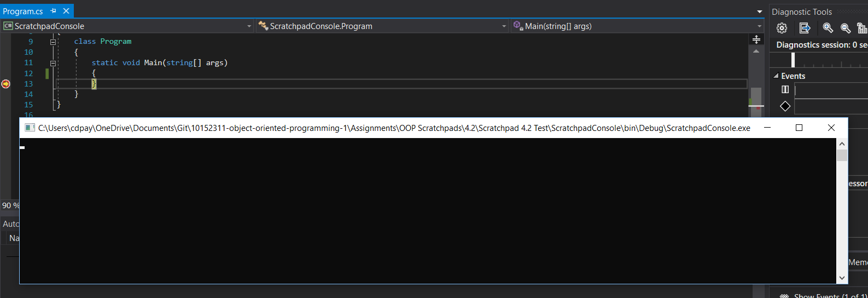The height and width of the screenshot is (298, 868).
Task: Pin the Program.cs tab
Action: 54,11
